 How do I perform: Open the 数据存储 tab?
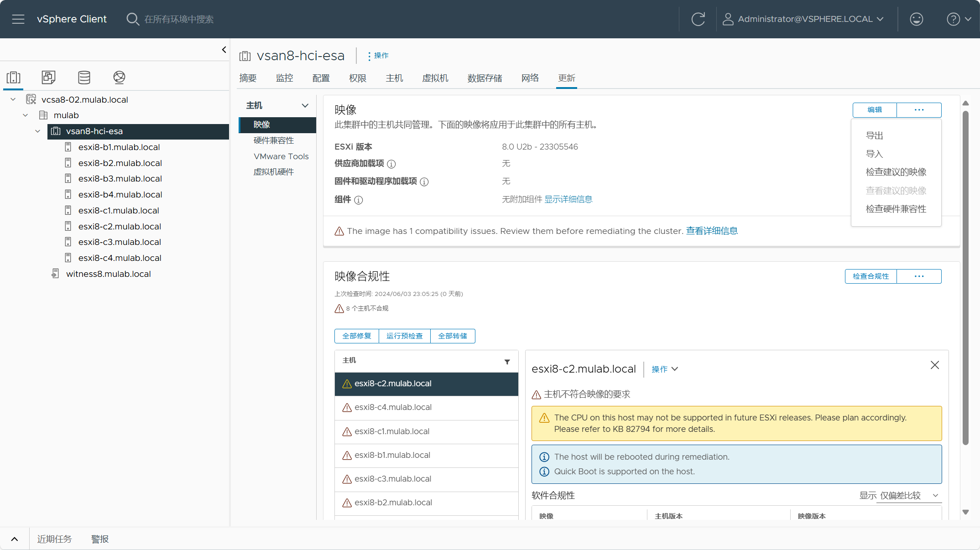coord(485,78)
